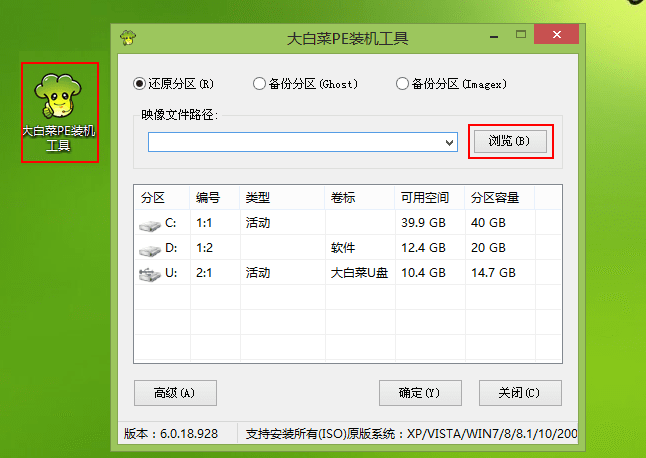Click the C: drive icon

[x=150, y=225]
